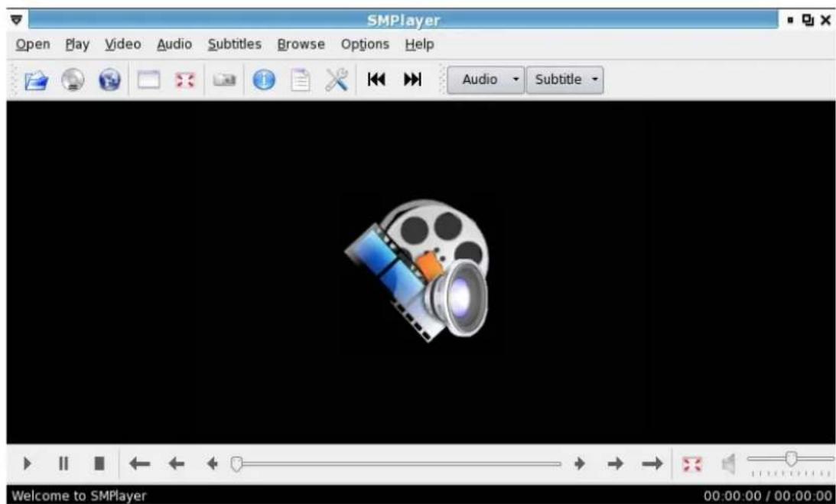Toggle fullscreen from the top toolbar

(185, 80)
